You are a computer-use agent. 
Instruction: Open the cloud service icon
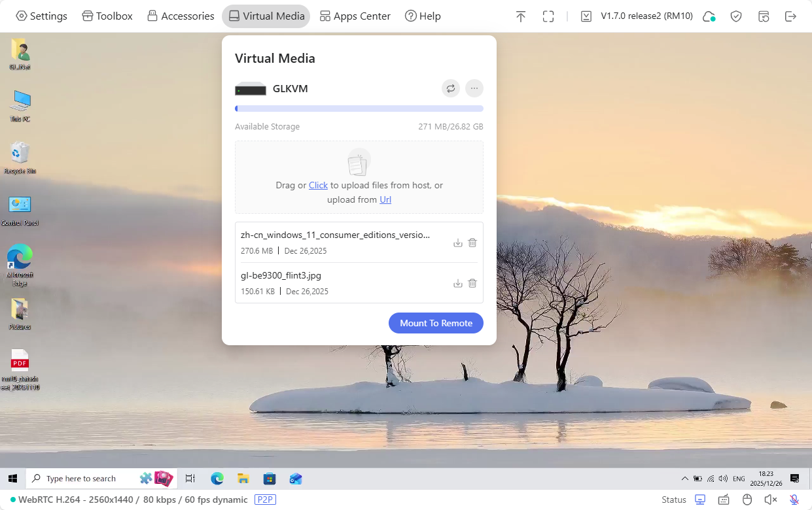coord(709,16)
